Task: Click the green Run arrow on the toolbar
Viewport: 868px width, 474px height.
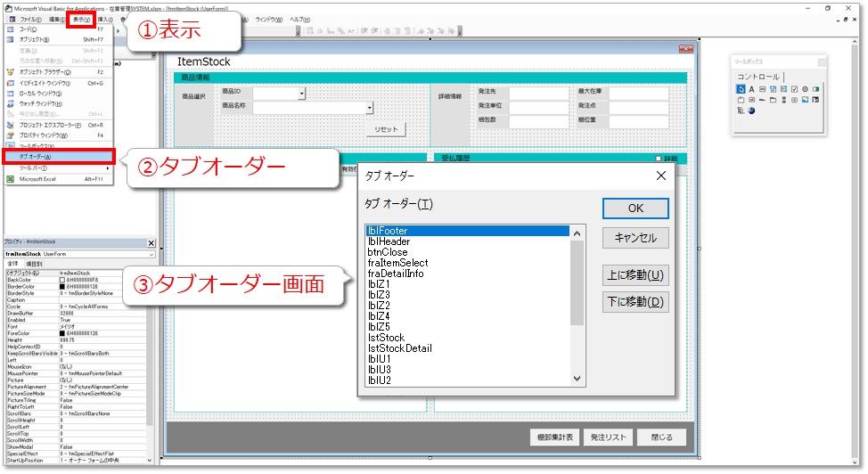Action: coord(118,31)
